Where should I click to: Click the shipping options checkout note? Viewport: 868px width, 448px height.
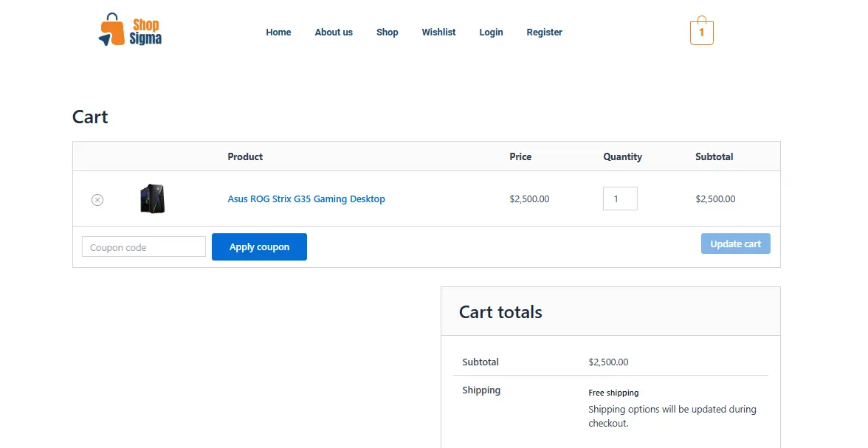[x=672, y=416]
